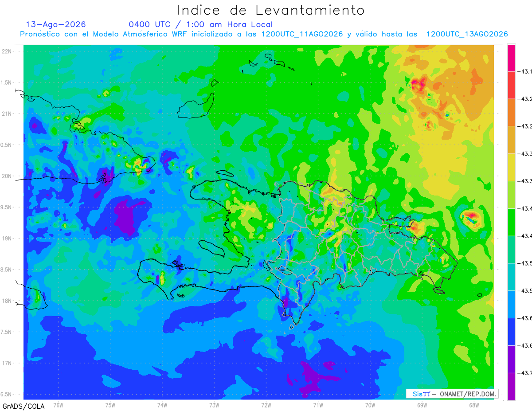Click the "20N" latitude label
The height and width of the screenshot is (411, 532).
coord(8,176)
